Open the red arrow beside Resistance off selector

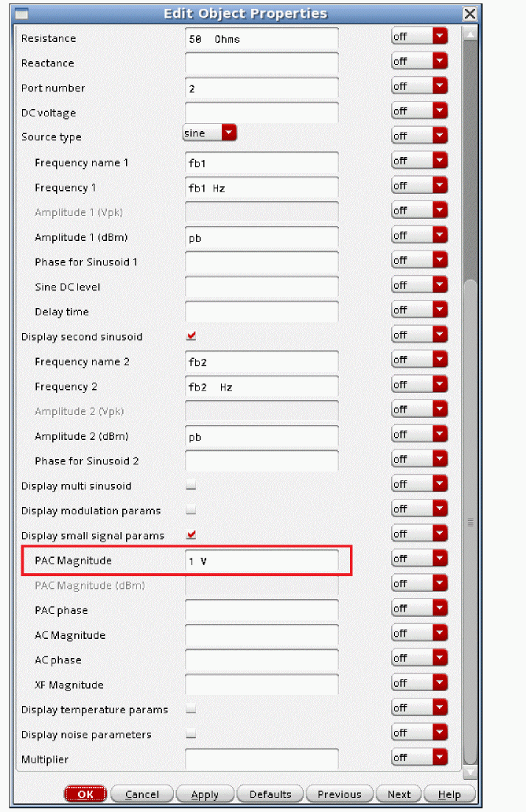click(440, 38)
